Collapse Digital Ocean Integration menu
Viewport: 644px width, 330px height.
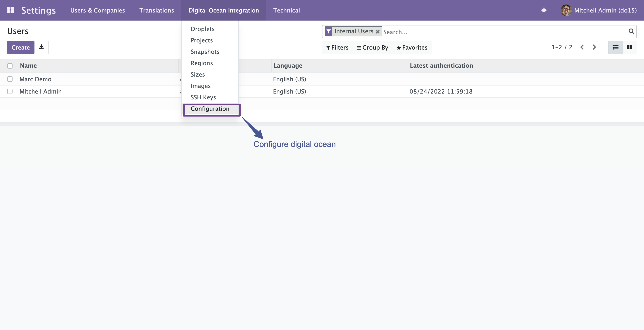224,10
